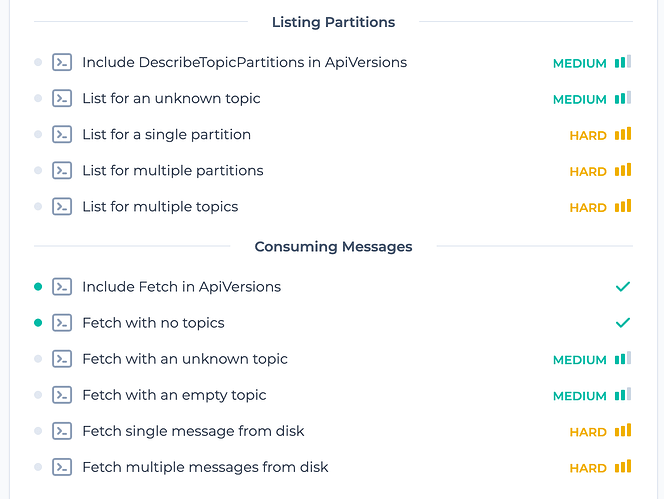The height and width of the screenshot is (499, 664).
Task: Click difficulty bars icon for List for multiple partitions
Action: click(x=623, y=170)
